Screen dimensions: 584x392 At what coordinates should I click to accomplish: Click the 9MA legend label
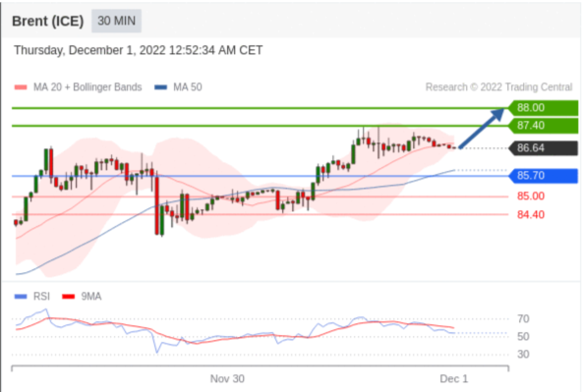coord(91,297)
